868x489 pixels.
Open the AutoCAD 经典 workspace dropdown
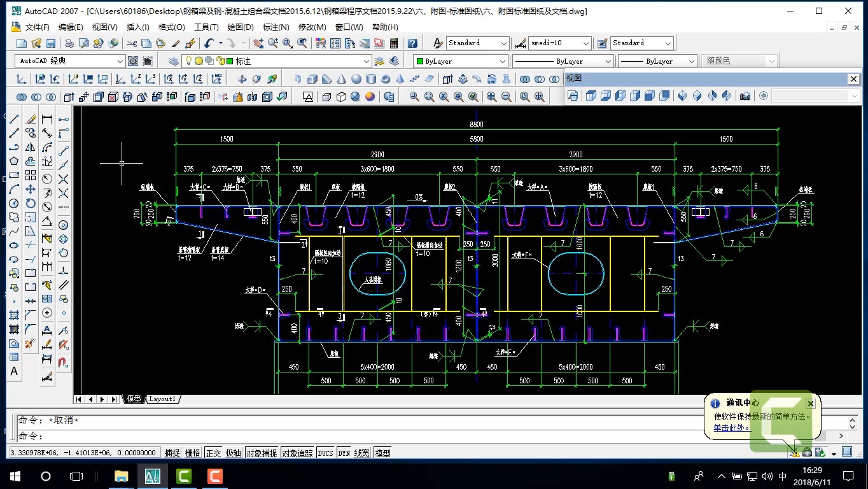pyautogui.click(x=70, y=61)
